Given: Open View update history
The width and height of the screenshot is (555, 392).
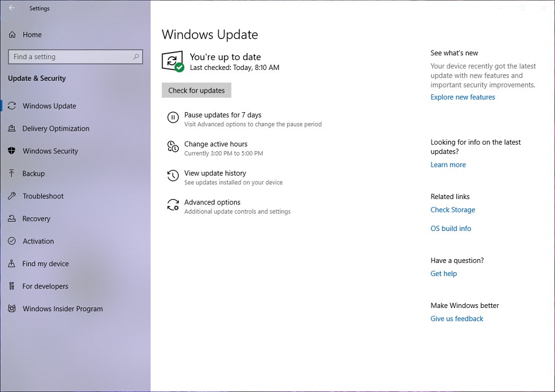Looking at the screenshot, I should (225, 177).
